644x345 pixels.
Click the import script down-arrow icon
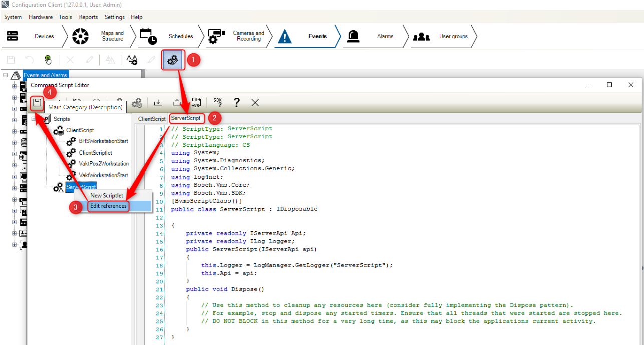tap(158, 103)
